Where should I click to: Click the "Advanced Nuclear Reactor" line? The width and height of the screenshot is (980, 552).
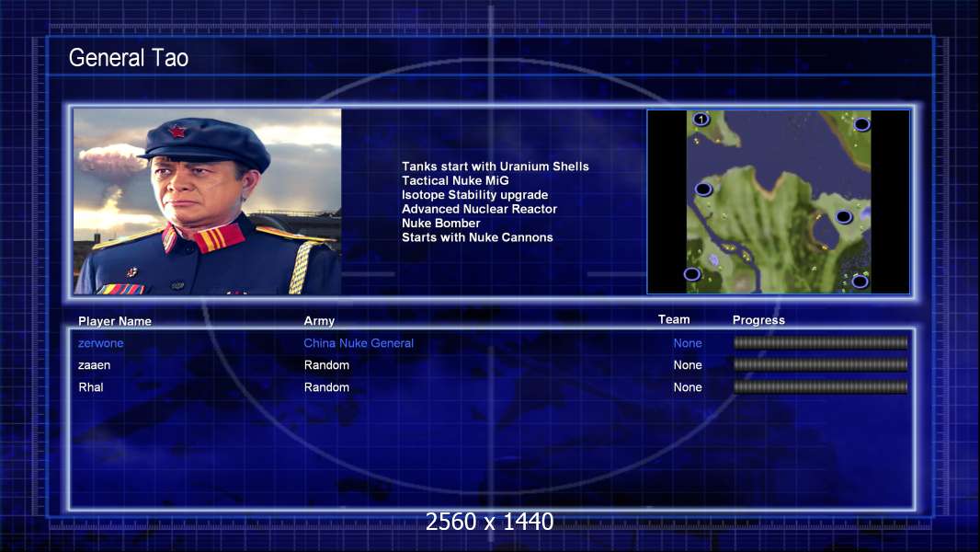click(x=479, y=209)
